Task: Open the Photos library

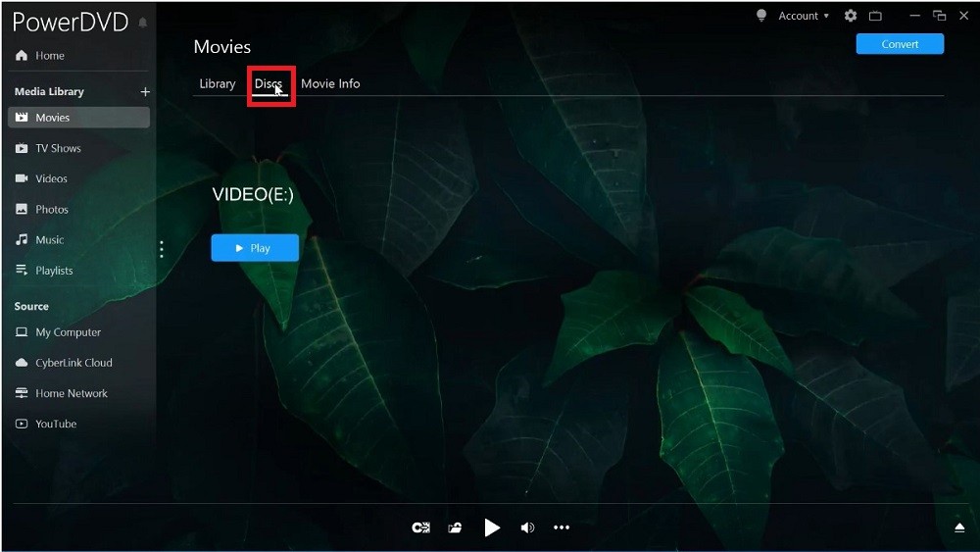Action: [42, 210]
